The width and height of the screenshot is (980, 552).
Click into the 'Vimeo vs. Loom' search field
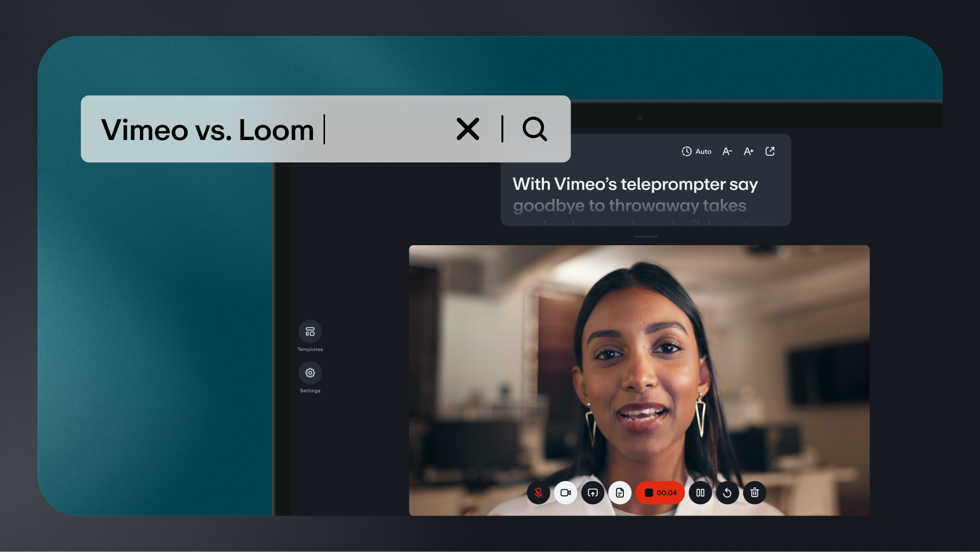326,129
